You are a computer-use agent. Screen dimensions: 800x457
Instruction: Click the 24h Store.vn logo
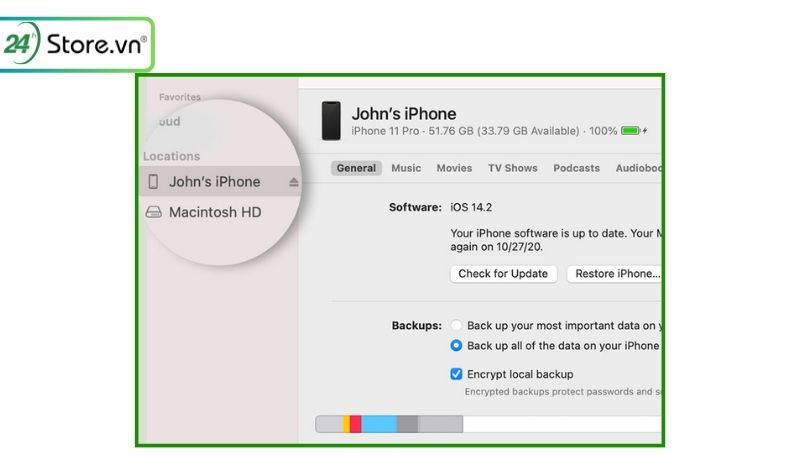pyautogui.click(x=76, y=44)
